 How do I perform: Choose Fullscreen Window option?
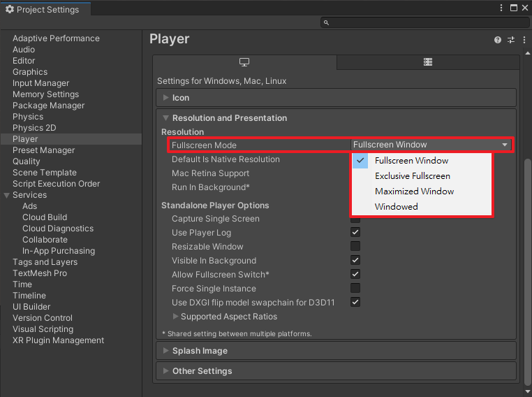coord(422,161)
